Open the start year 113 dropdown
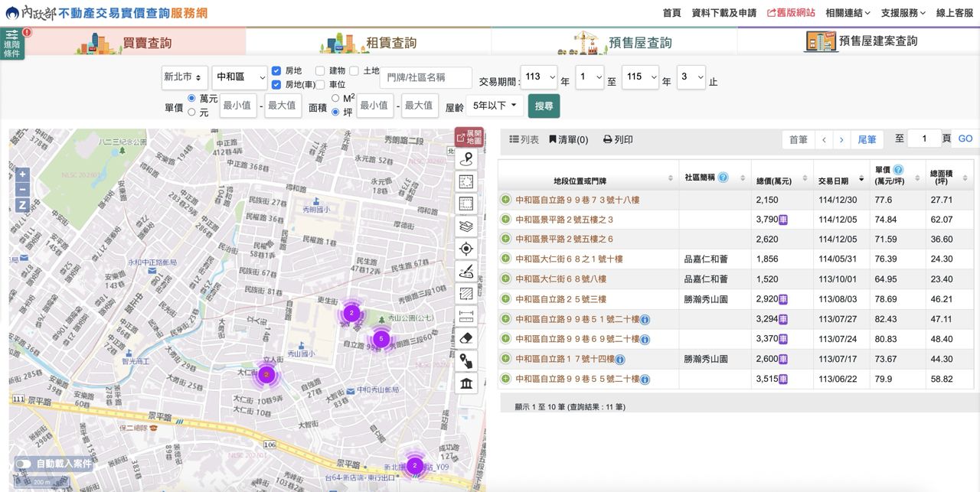The width and height of the screenshot is (980, 492). tap(538, 77)
